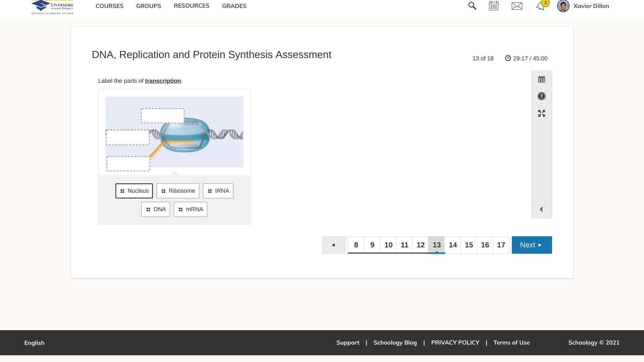
Task: Open the calculator table tool icon
Action: click(541, 79)
